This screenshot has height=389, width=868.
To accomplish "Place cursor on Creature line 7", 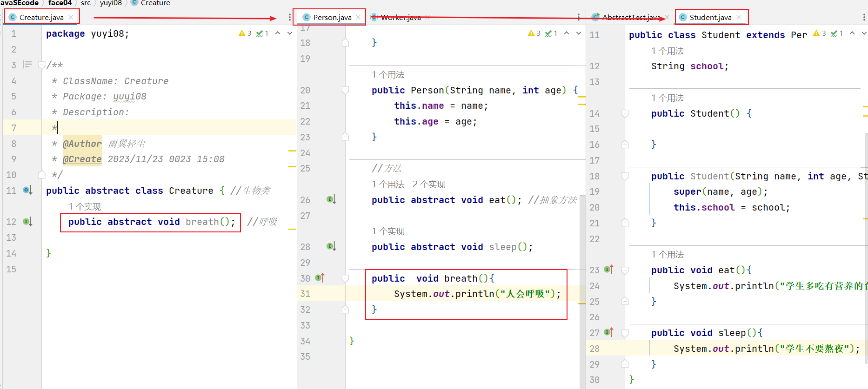I will [169, 127].
